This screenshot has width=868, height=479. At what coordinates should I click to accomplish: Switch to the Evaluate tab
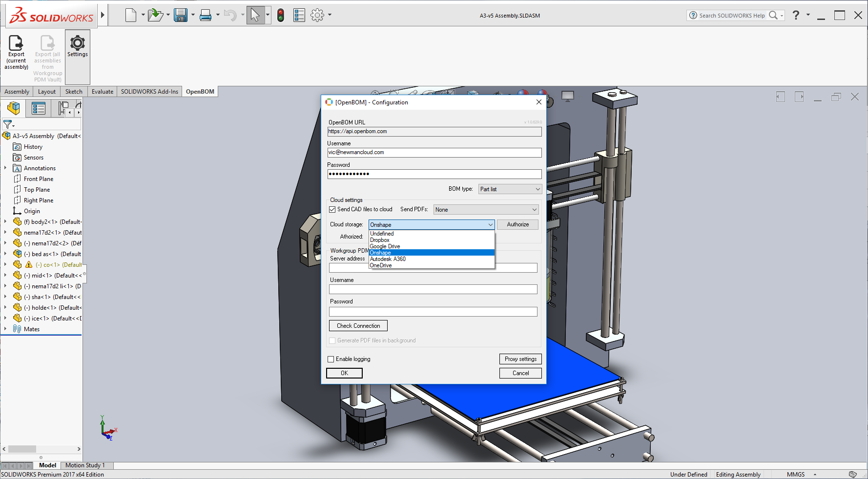coord(102,91)
